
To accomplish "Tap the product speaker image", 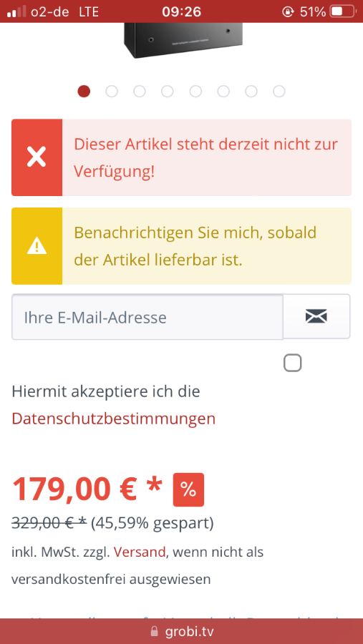I will (183, 40).
